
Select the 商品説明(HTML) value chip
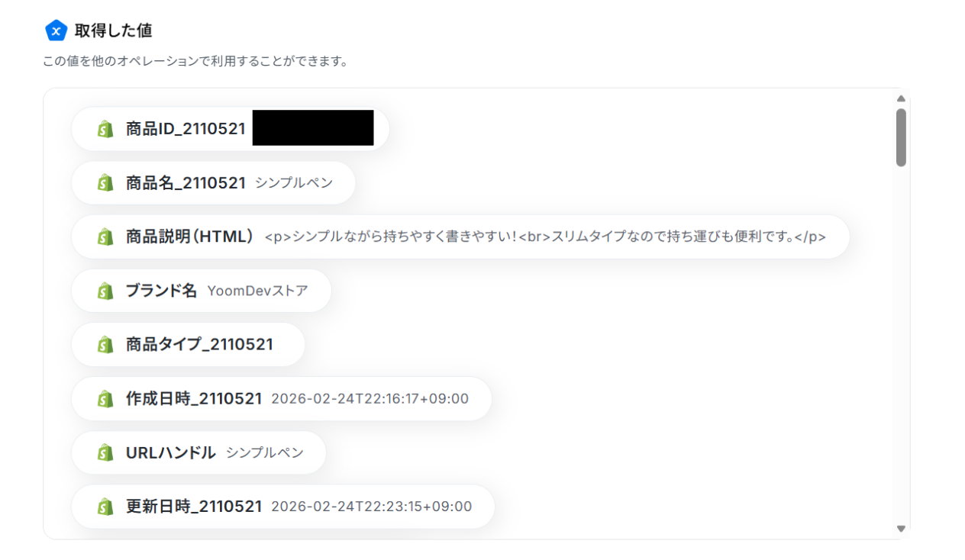pos(460,237)
